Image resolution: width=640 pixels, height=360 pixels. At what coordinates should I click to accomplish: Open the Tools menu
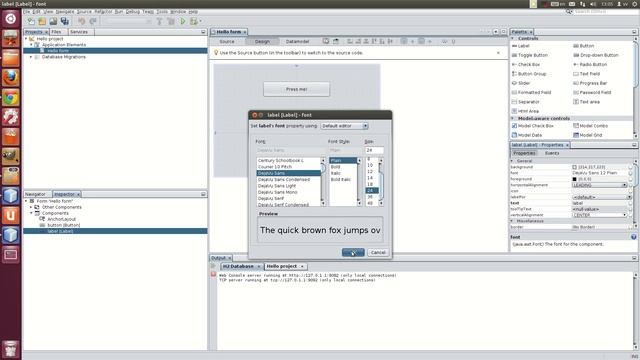(x=162, y=12)
